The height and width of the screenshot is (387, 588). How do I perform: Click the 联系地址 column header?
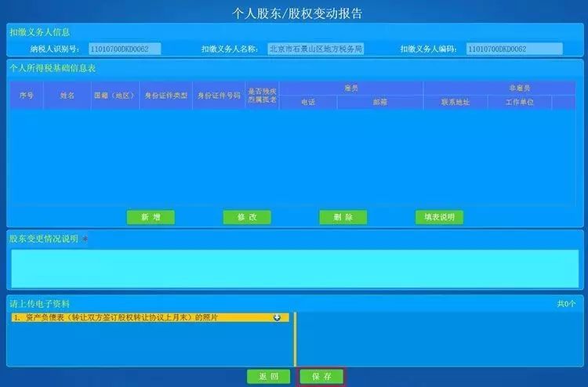[x=455, y=103]
